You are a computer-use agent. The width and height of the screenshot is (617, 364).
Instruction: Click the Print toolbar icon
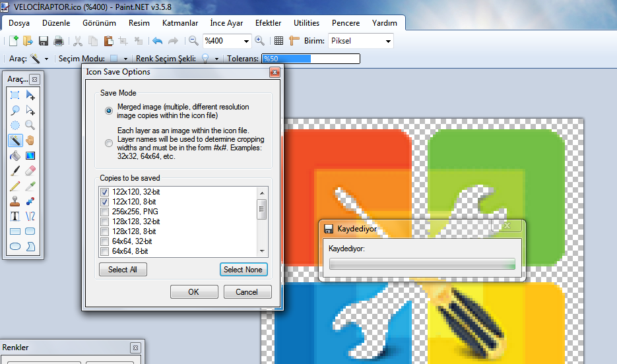pyautogui.click(x=59, y=41)
